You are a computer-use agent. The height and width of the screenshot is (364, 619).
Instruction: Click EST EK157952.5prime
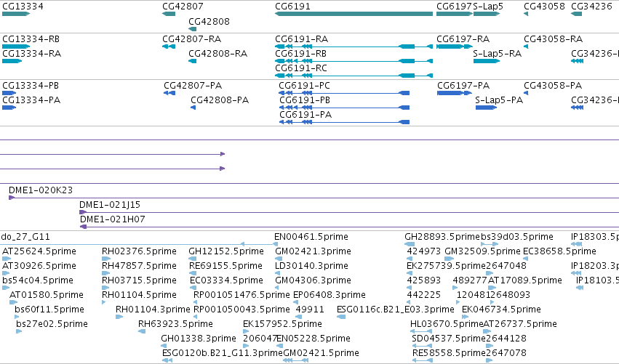coord(283,324)
